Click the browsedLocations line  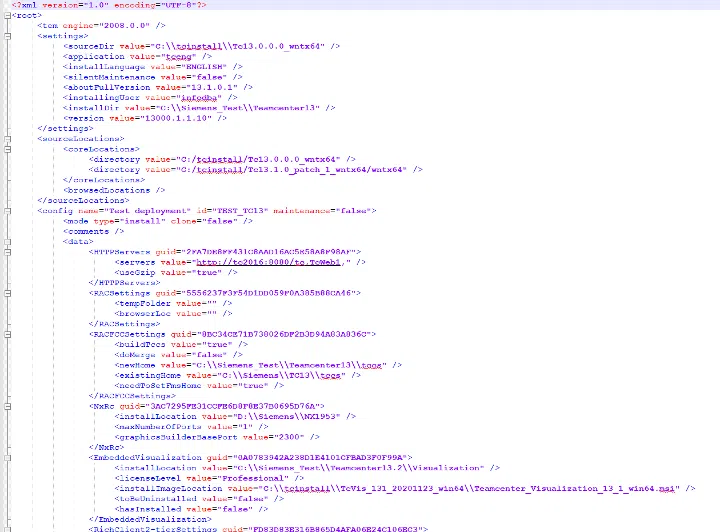114,190
